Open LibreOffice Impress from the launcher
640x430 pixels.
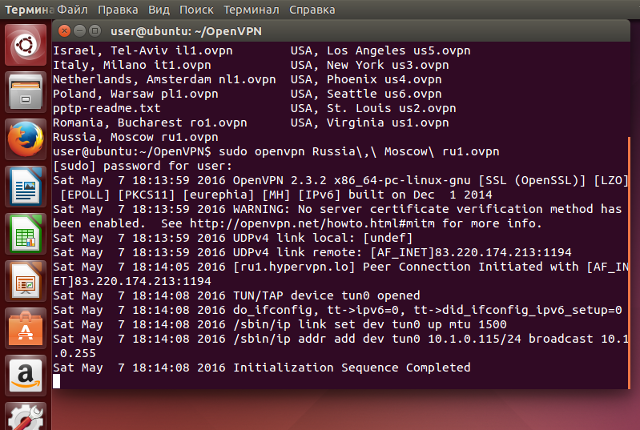(26, 281)
